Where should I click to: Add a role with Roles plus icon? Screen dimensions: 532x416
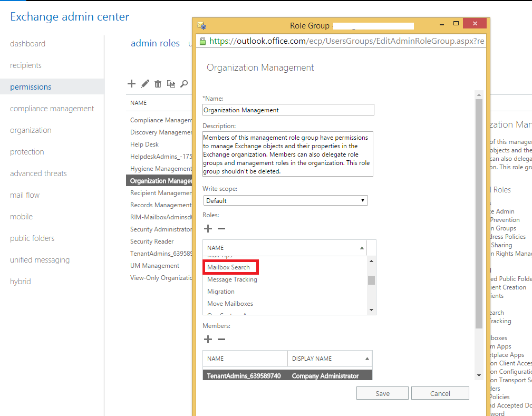(x=208, y=229)
